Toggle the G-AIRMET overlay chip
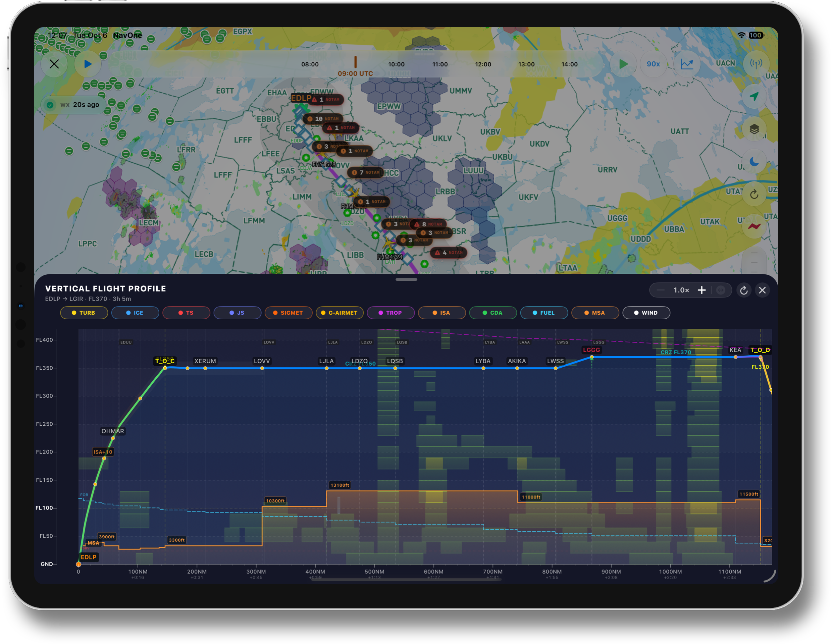831x644 pixels. point(340,313)
